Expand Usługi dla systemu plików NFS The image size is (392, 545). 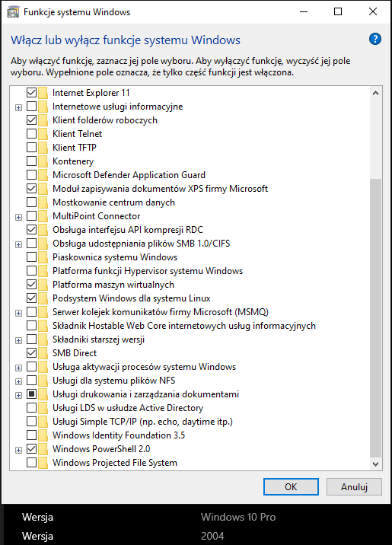click(19, 381)
